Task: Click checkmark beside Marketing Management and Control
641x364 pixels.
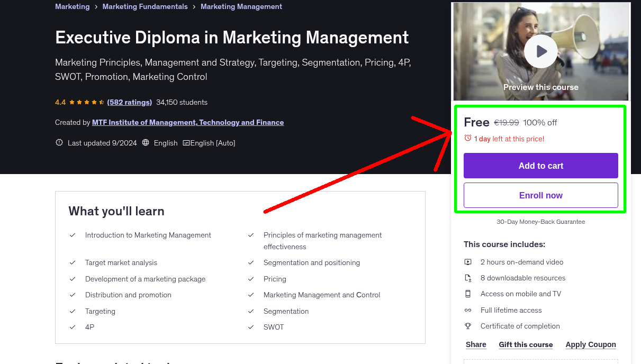Action: pyautogui.click(x=251, y=295)
